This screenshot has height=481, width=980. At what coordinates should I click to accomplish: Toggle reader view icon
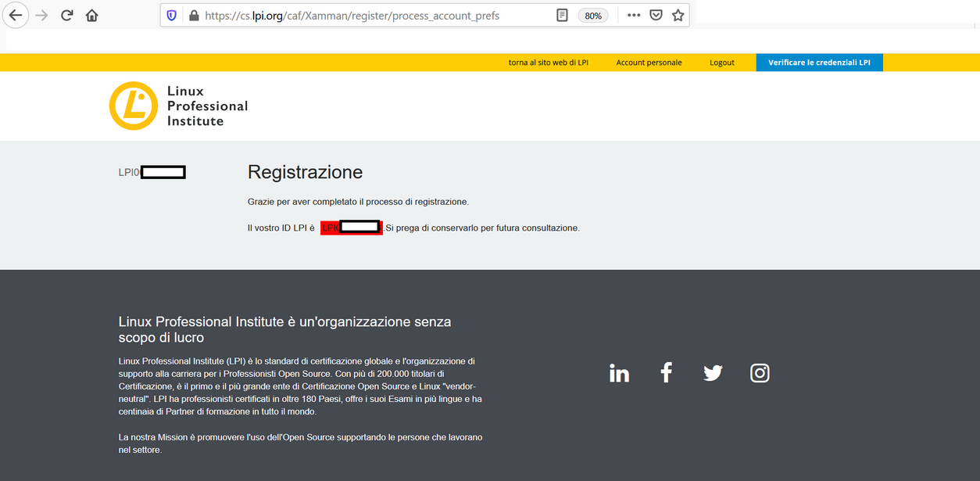tap(562, 15)
